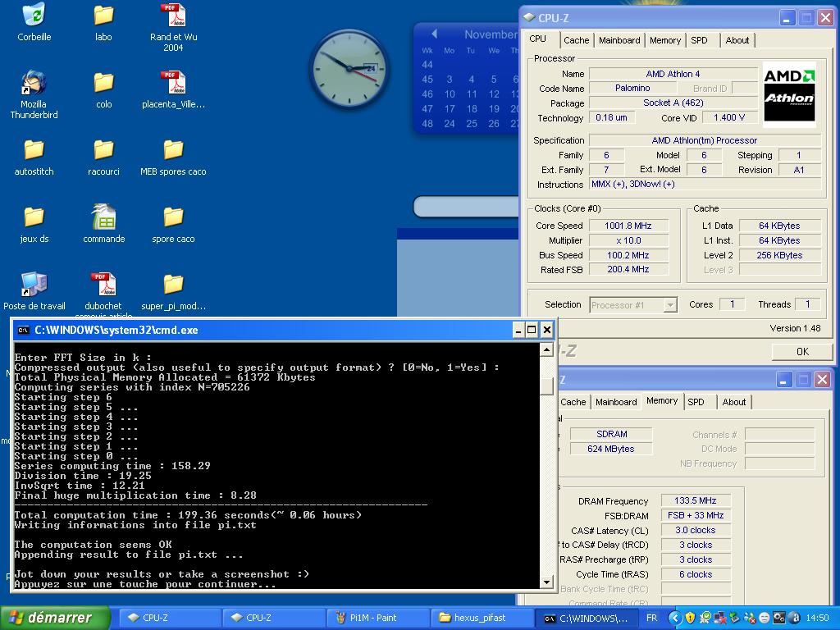
Task: Click OK button in CPU-Z window
Action: (x=802, y=351)
